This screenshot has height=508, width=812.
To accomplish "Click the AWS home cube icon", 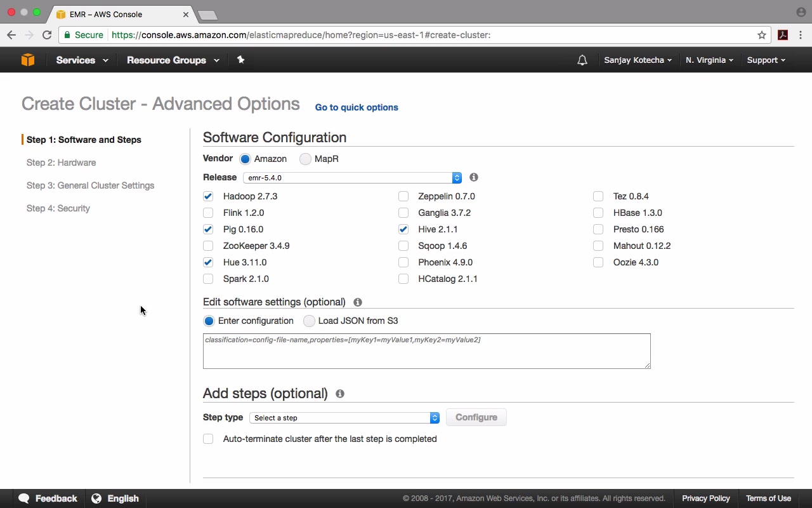I will tap(28, 60).
